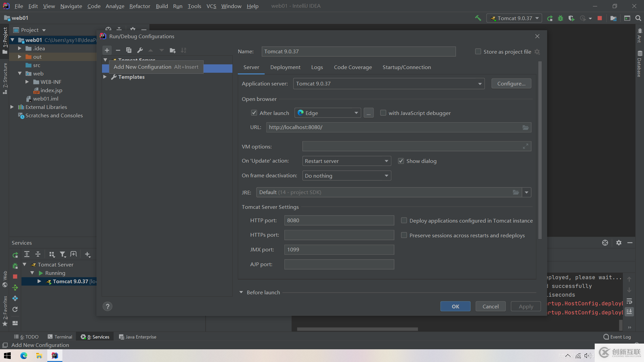The image size is (644, 362).
Task: Click the sort configurations icon
Action: (184, 50)
